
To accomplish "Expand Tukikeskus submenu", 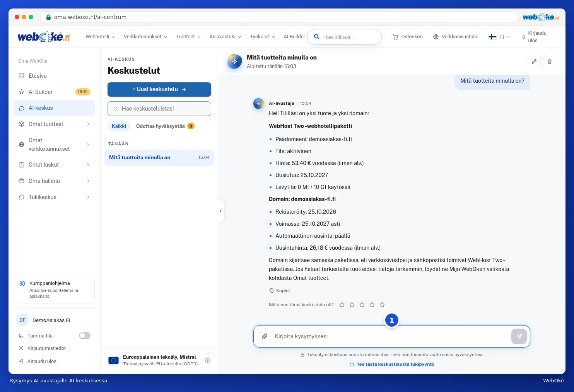I will (x=88, y=197).
